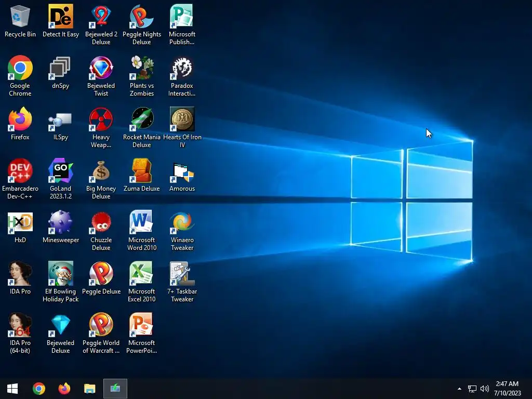532x399 pixels.
Task: Switch to the active taskbar app button
Action: (115, 389)
